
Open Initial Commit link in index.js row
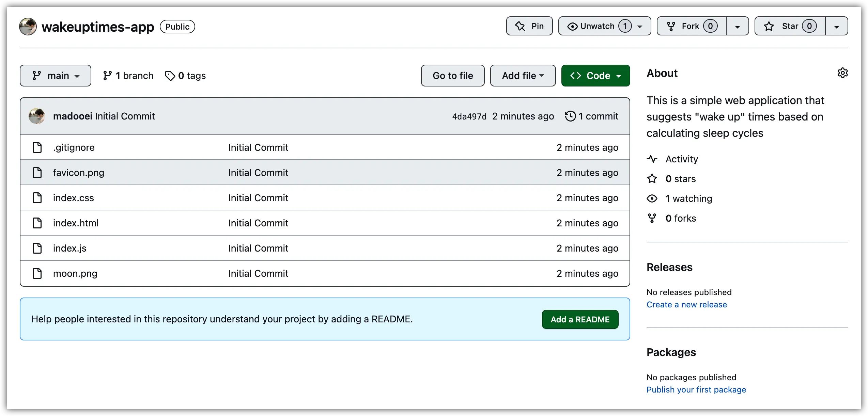point(258,248)
